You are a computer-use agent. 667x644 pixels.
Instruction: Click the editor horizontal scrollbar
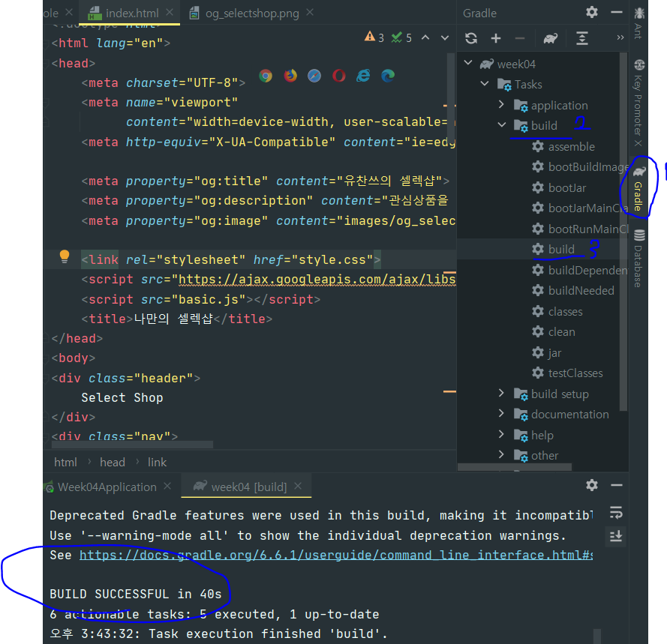pyautogui.click(x=132, y=445)
